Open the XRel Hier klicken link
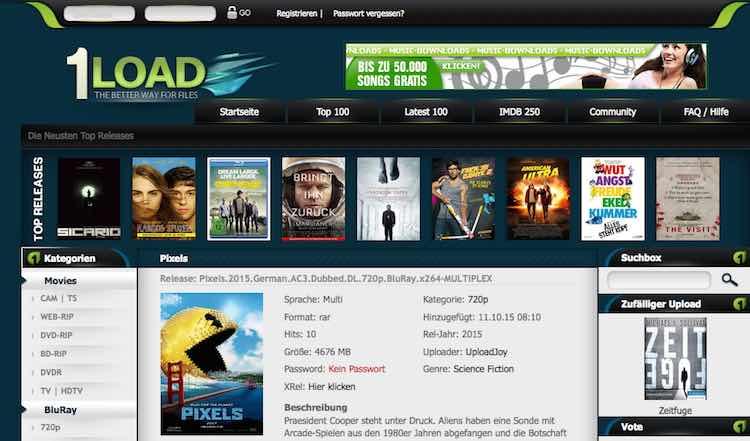Viewport: 750px width, 441px height. click(331, 386)
